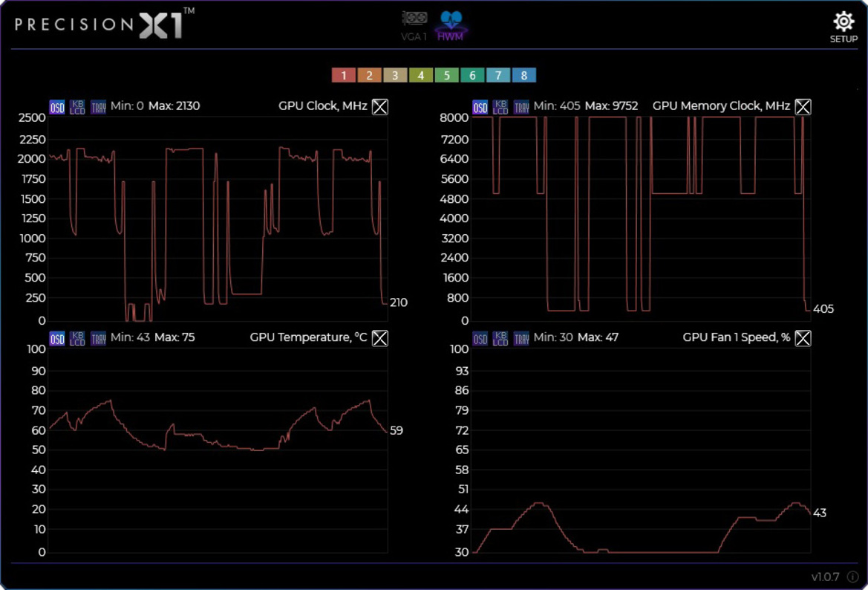Click the Max: 2130 value
The height and width of the screenshot is (590, 868).
coord(174,106)
